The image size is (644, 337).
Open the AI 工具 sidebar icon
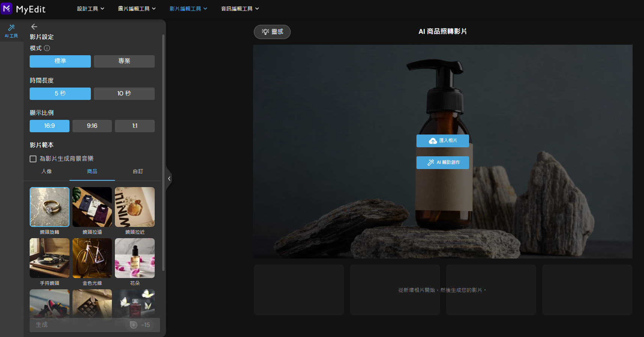click(x=11, y=31)
